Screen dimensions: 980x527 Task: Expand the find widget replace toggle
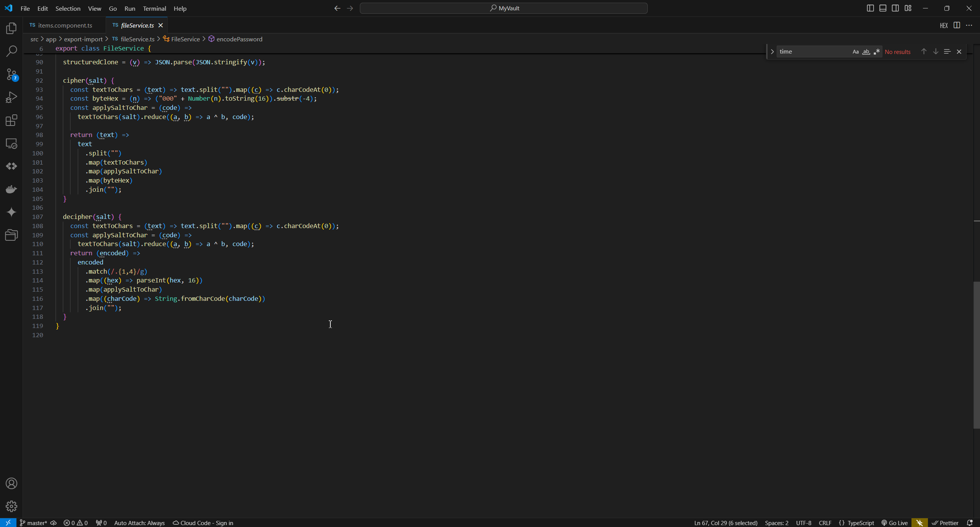click(772, 52)
